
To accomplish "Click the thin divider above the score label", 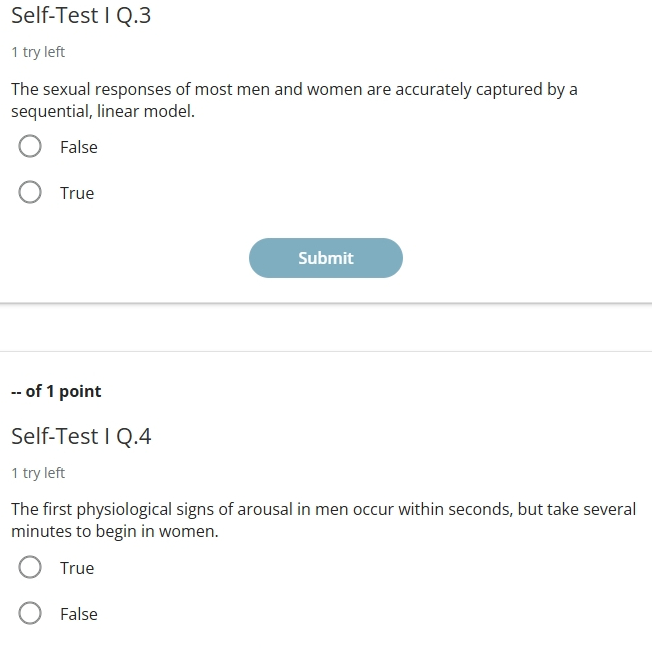I will [326, 351].
